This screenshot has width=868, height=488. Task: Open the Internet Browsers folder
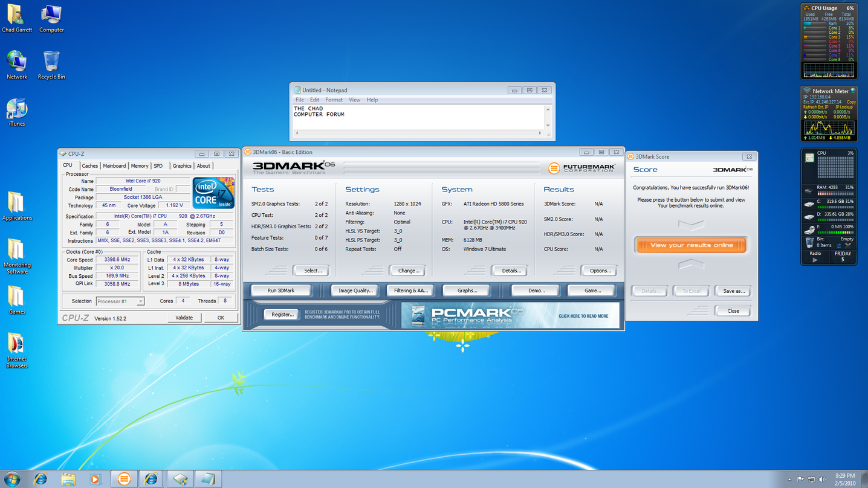[x=17, y=350]
